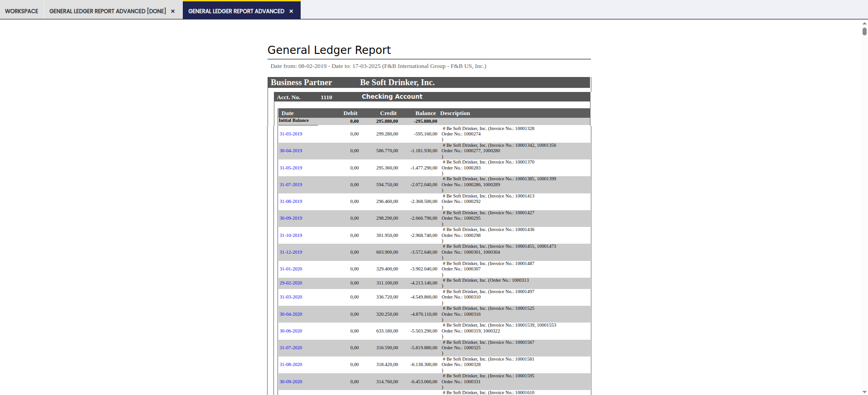Viewport: 868px width, 395px height.
Task: Close the active General Ledger Report Advanced tab
Action: click(291, 11)
